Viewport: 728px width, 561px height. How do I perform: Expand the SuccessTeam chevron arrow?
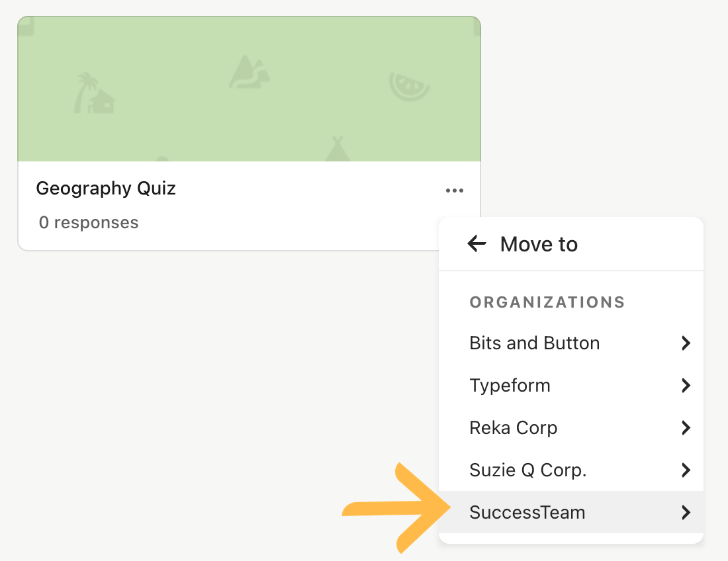686,512
